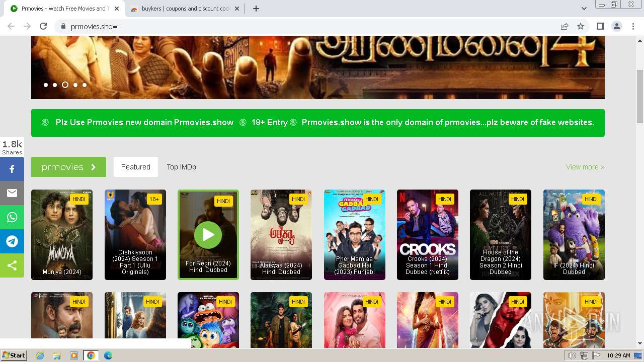Open media player taskbar icon

pos(74,355)
